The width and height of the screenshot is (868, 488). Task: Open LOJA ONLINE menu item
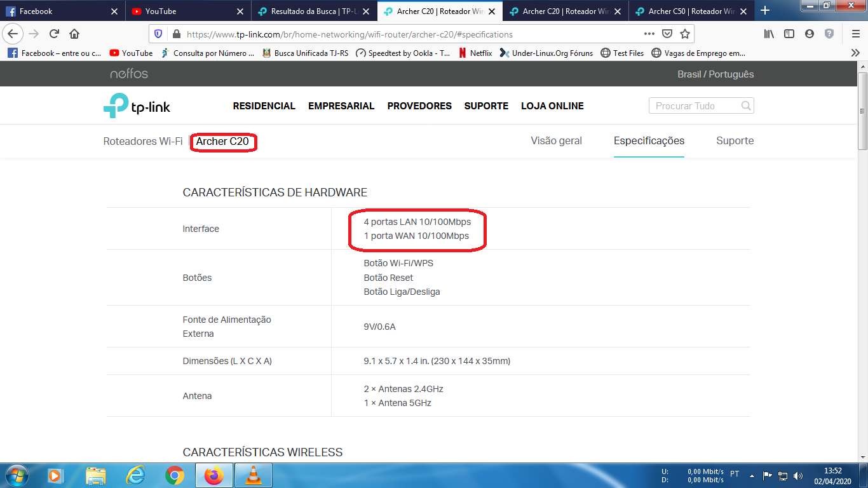(x=552, y=106)
